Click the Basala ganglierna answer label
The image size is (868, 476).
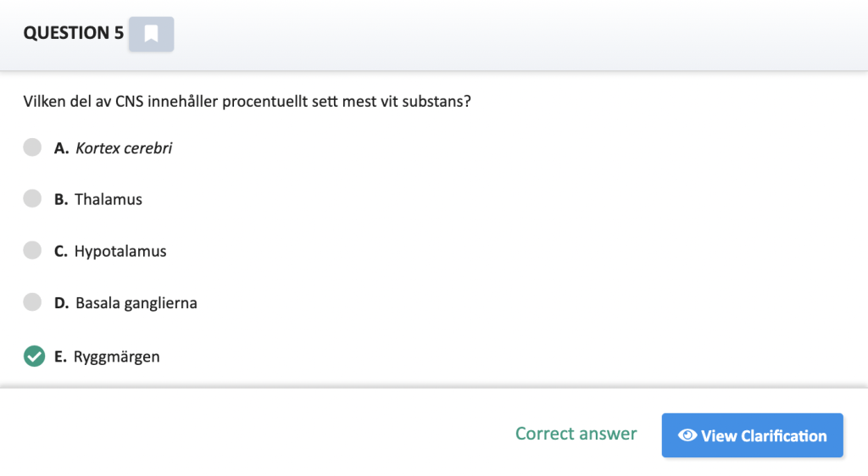click(136, 303)
